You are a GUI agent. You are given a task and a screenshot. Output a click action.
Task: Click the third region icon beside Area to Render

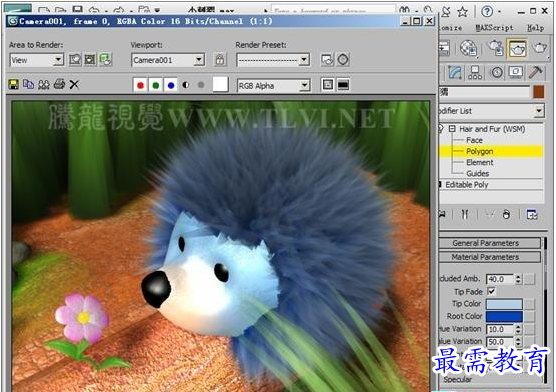pyautogui.click(x=106, y=60)
